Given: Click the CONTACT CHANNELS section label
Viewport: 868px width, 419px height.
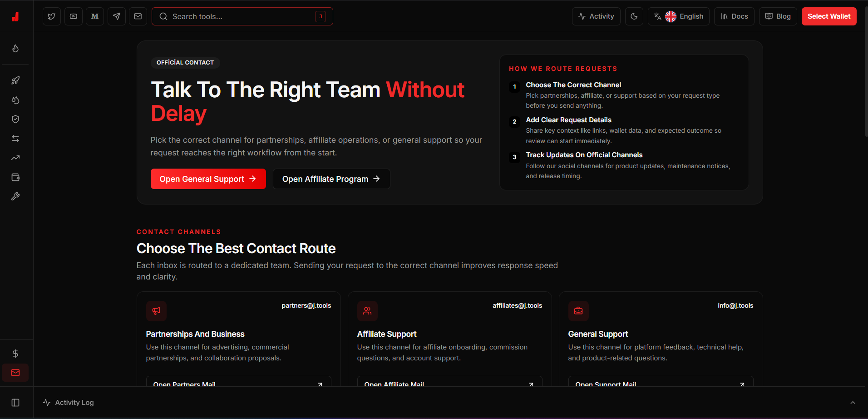Looking at the screenshot, I should pos(179,232).
